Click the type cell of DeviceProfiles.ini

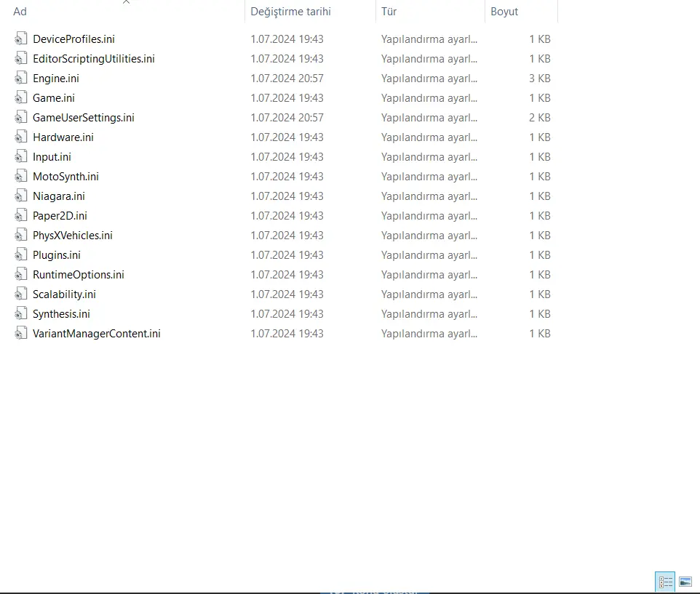click(x=429, y=39)
